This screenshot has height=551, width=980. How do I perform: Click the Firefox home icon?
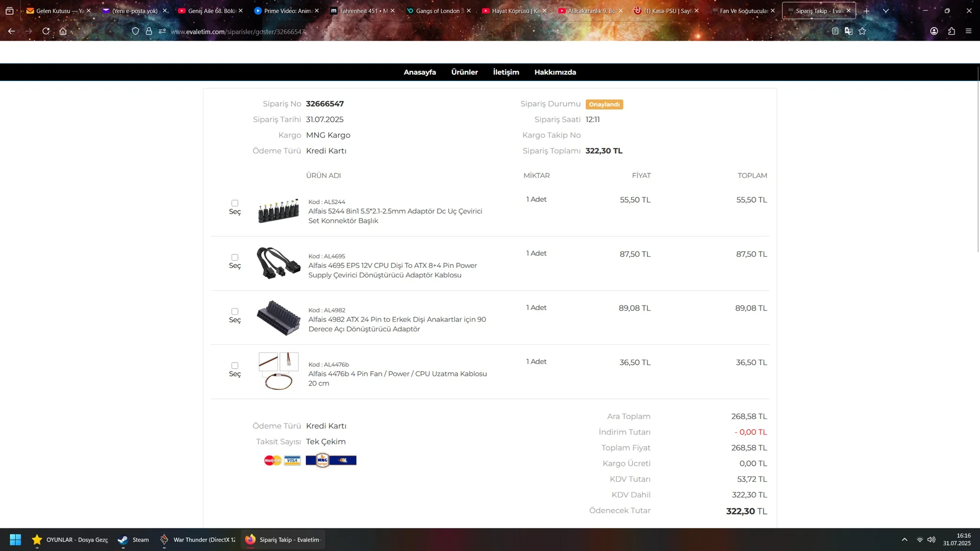[x=63, y=31]
